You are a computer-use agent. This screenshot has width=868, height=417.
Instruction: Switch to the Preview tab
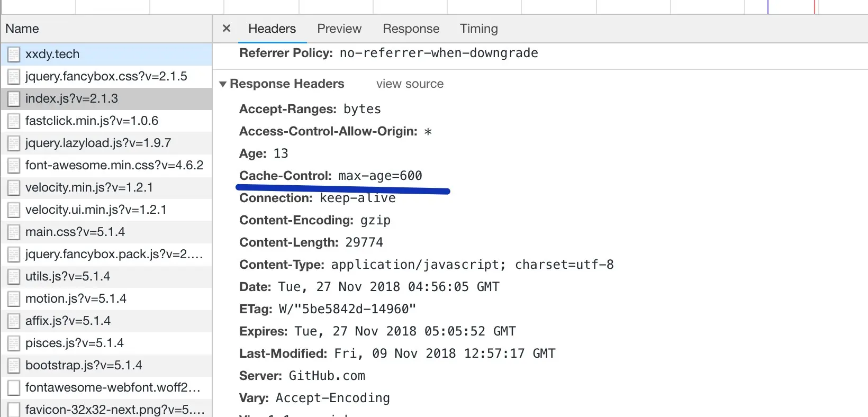point(339,29)
